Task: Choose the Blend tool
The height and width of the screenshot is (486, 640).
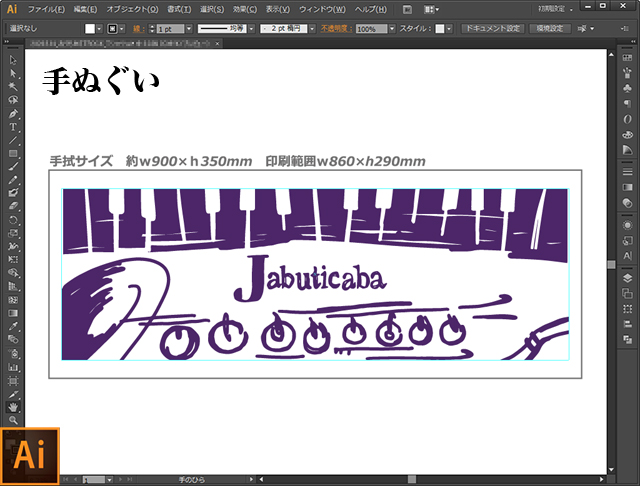Action: point(13,340)
